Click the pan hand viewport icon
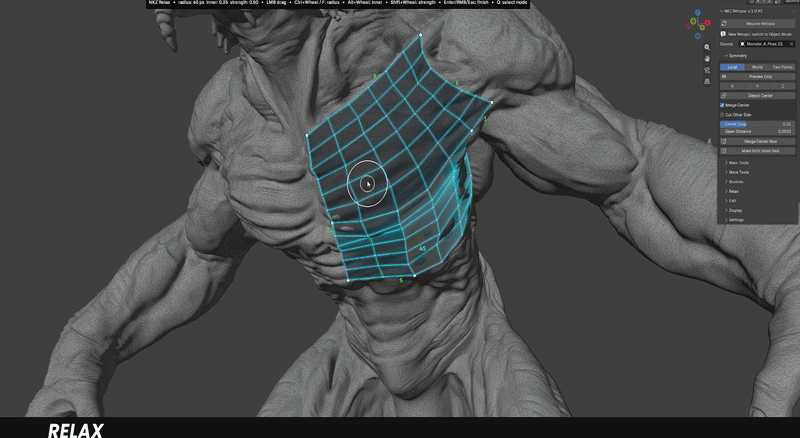 (x=707, y=58)
